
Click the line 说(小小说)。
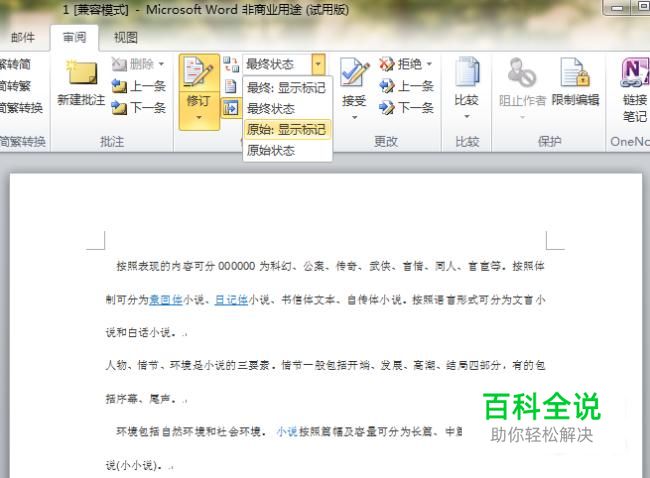coord(134,465)
